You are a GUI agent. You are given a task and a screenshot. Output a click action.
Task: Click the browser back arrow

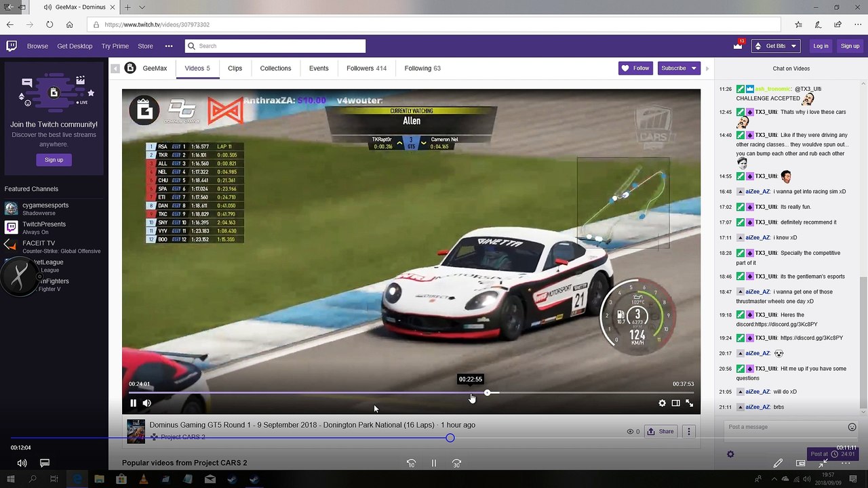10,24
